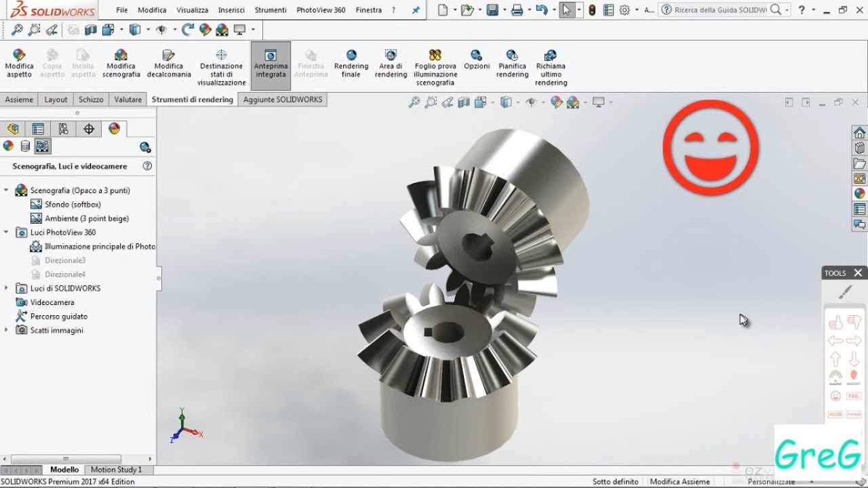Viewport: 868px width, 488px height.
Task: Collapse the Scenografia (Opaco a 3 punti) node
Action: tap(6, 190)
